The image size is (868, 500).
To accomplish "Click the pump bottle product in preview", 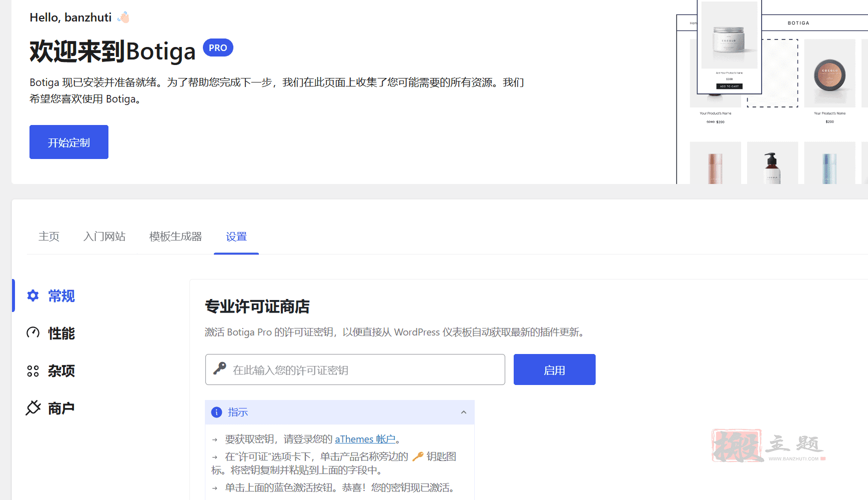I will pos(773,167).
